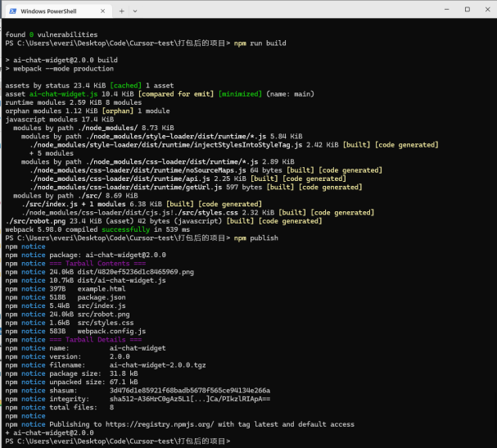
Task: Maximize the terminal window
Action: 468,10
